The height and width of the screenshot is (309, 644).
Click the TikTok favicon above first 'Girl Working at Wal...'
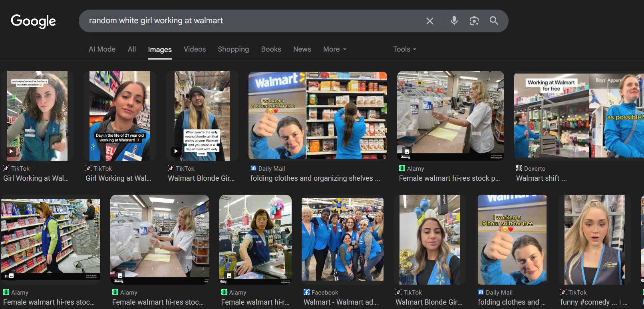coord(6,168)
